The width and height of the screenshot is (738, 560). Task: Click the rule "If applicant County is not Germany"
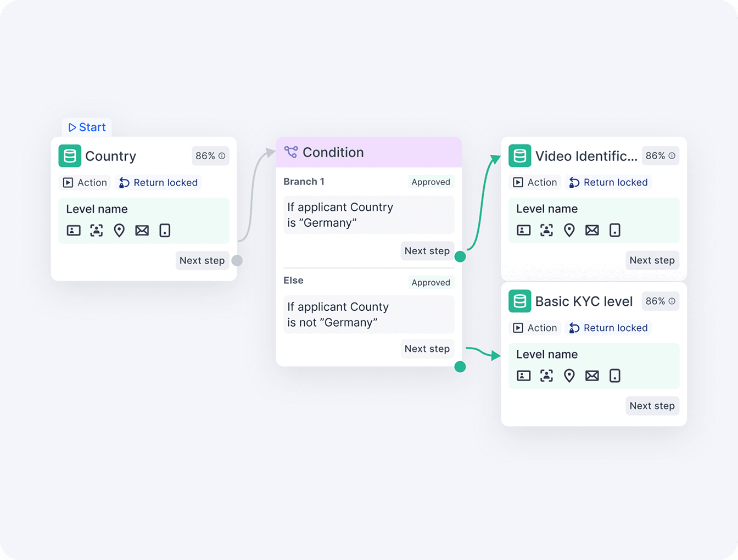tap(369, 315)
